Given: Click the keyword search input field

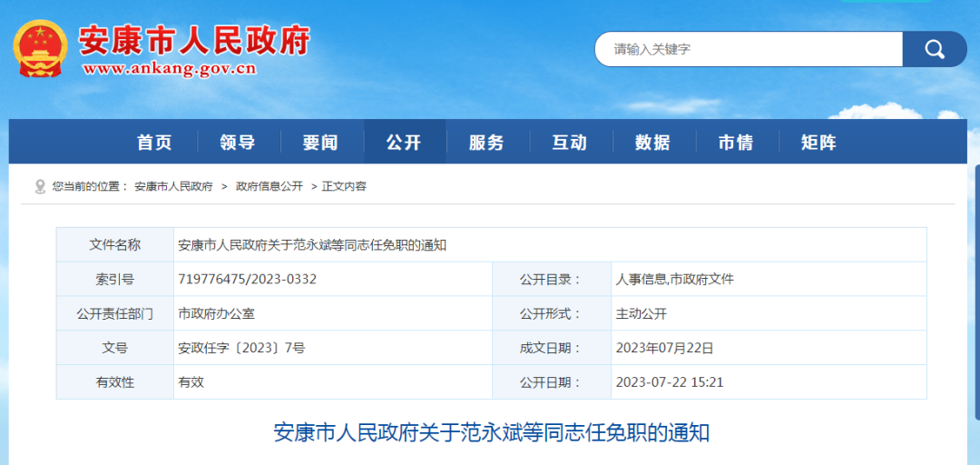Looking at the screenshot, I should [x=748, y=49].
